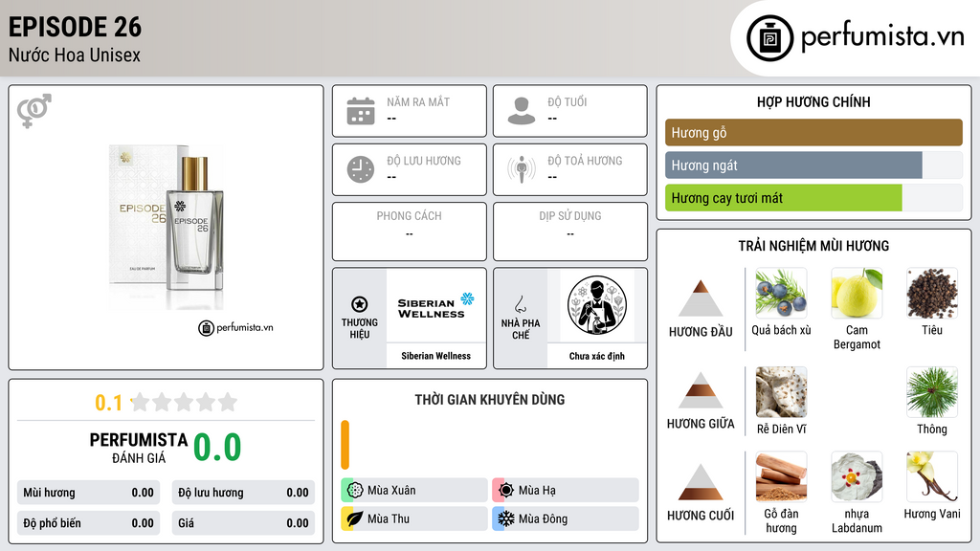Click the Mùa Đông snowflake icon
Viewport: 980px width, 551px height.
pos(506,518)
